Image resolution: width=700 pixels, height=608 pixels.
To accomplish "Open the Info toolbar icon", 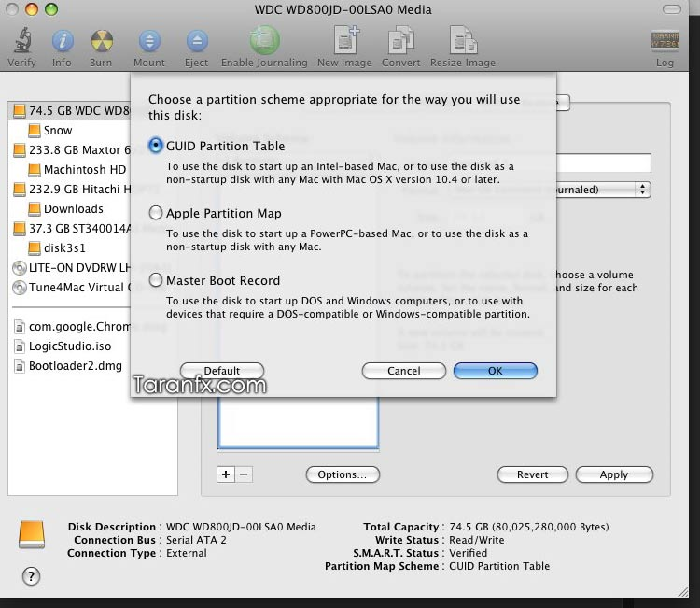I will tap(62, 41).
